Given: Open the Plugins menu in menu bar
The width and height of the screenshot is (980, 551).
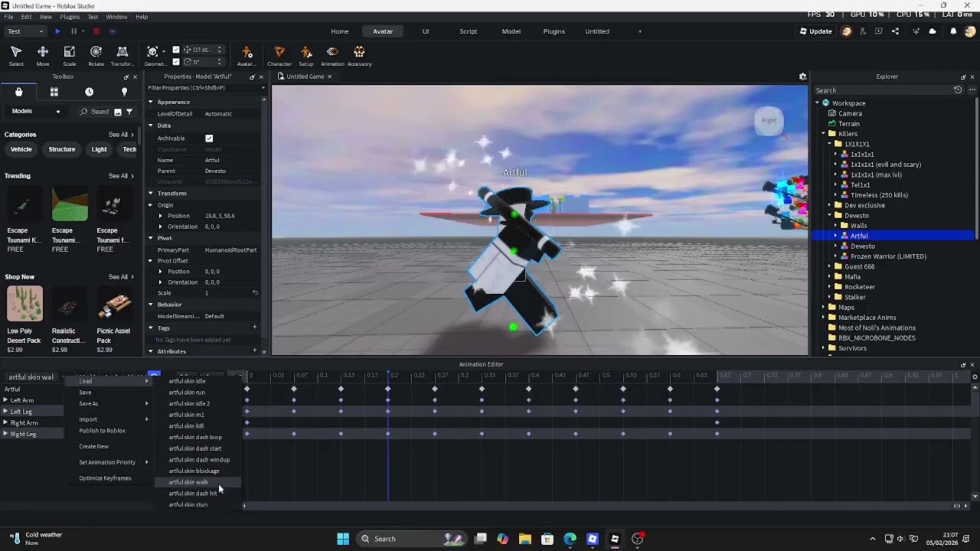Looking at the screenshot, I should (70, 17).
